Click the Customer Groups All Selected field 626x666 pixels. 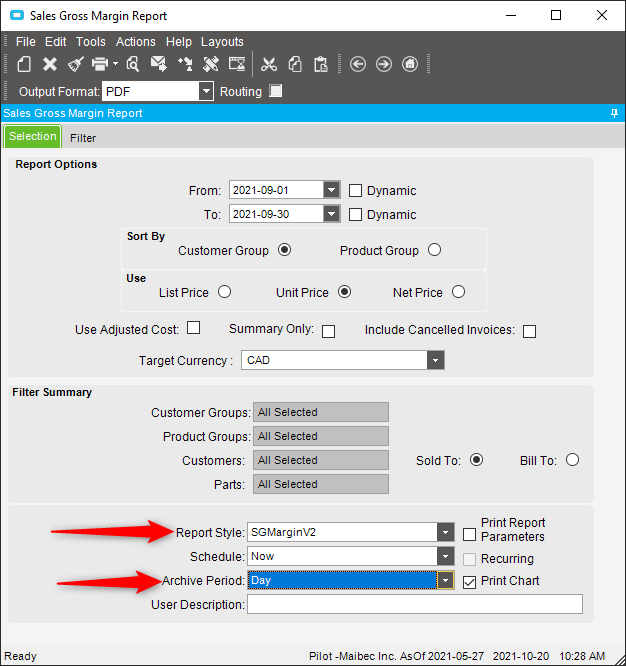[x=321, y=412]
